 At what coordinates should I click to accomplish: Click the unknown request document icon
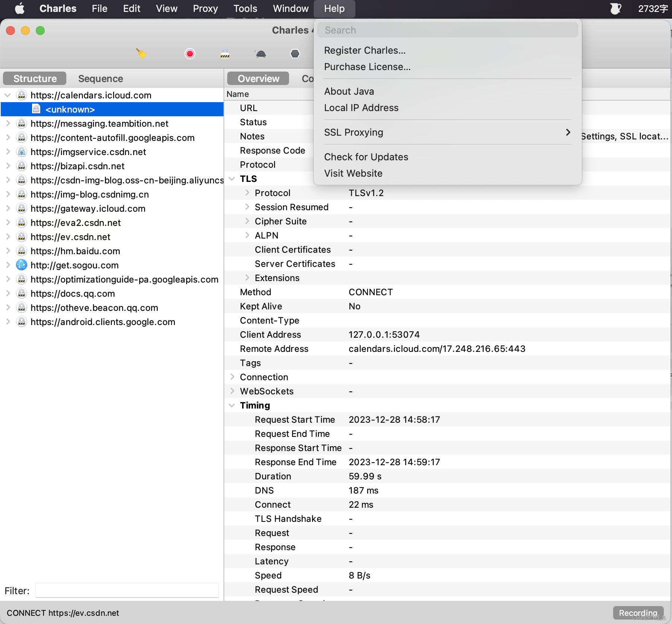click(x=36, y=109)
